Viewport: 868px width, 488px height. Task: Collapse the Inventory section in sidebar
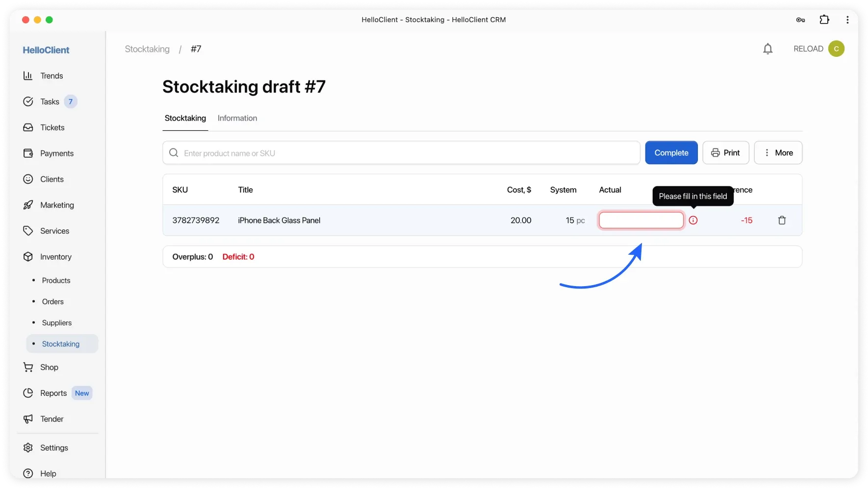(55, 257)
